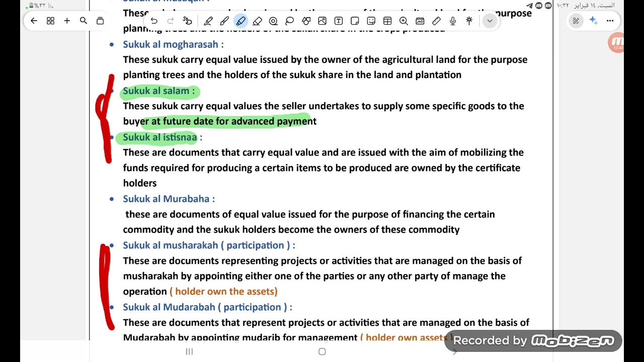Tap the highlighted 'Sukuk al salam' heading
Viewport: 644px width, 362px height.
click(x=159, y=90)
